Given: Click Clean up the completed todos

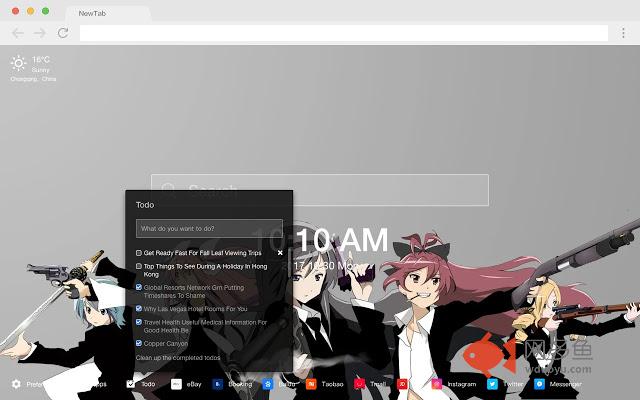Looking at the screenshot, I should click(178, 358).
